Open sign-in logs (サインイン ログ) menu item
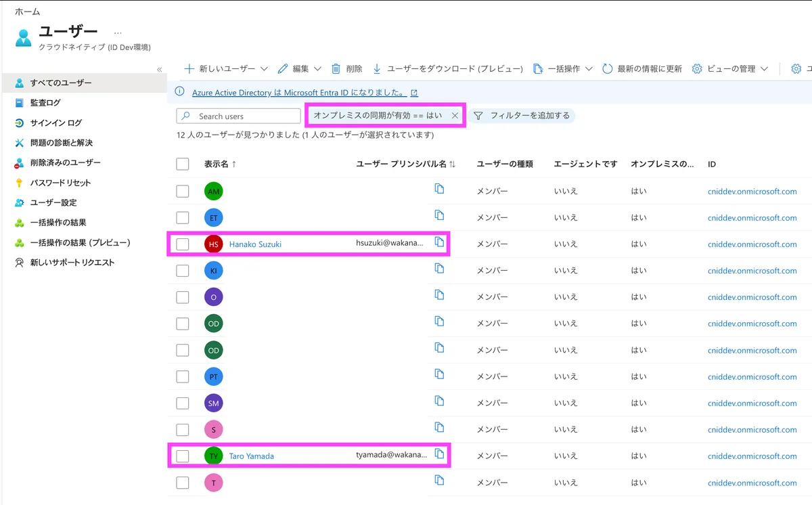The height and width of the screenshot is (505, 812). tap(55, 123)
